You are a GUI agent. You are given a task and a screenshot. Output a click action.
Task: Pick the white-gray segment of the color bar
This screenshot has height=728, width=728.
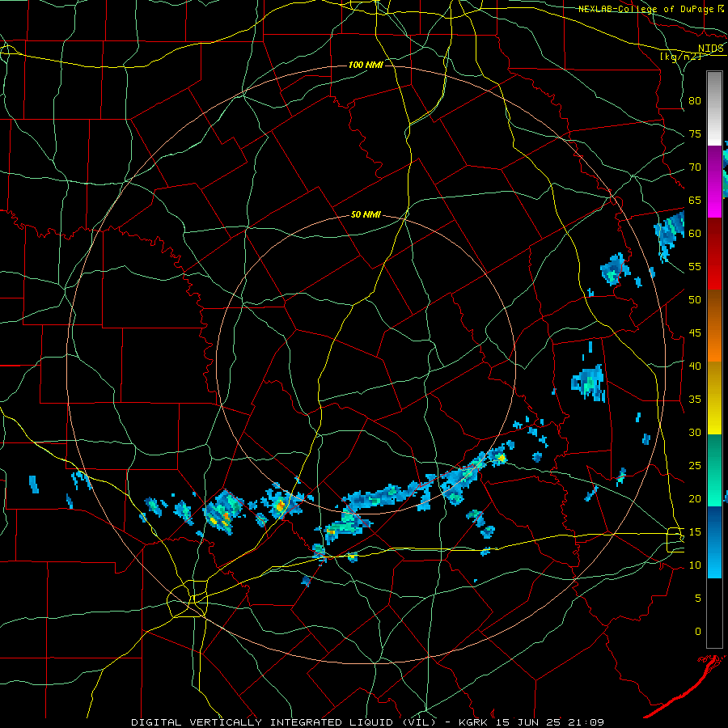714,108
